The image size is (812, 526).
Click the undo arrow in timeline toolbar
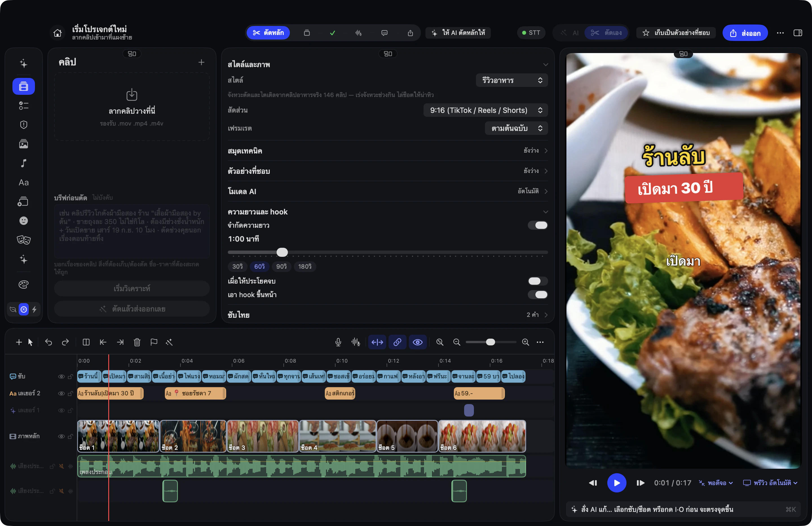[x=48, y=342]
